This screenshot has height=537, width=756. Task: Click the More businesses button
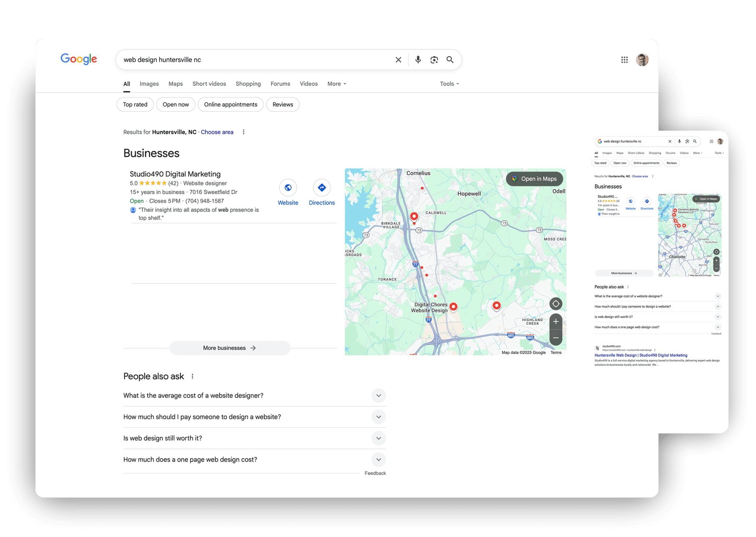pos(230,348)
